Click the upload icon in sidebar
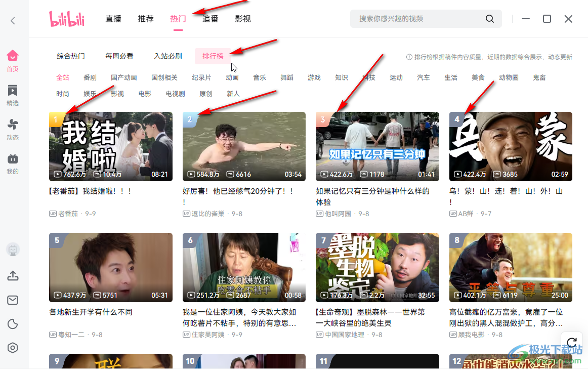The image size is (588, 369). [x=13, y=276]
